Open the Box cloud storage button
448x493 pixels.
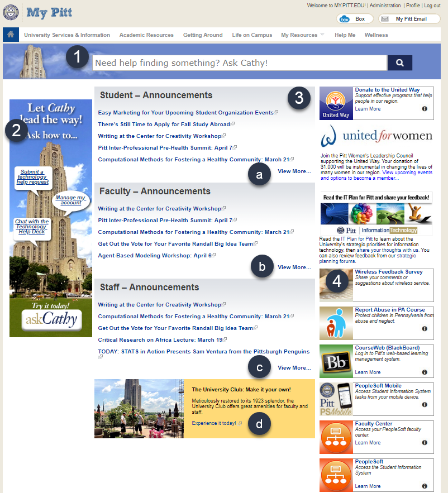point(355,19)
